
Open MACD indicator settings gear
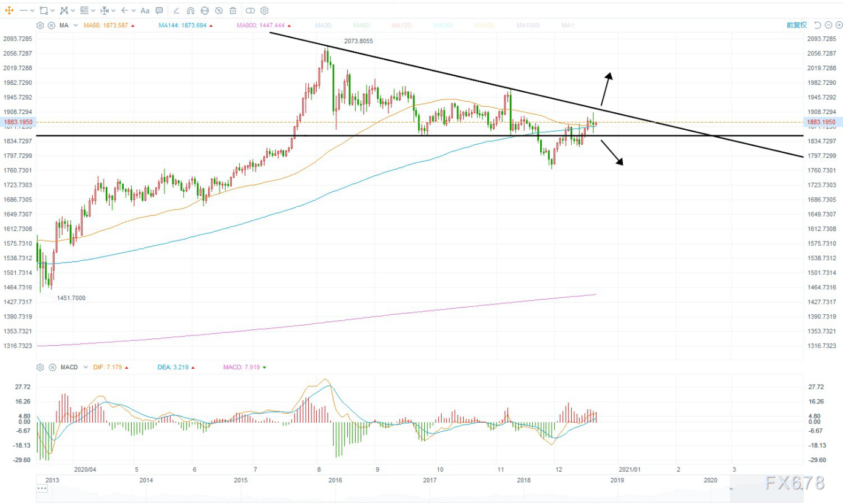pos(40,367)
